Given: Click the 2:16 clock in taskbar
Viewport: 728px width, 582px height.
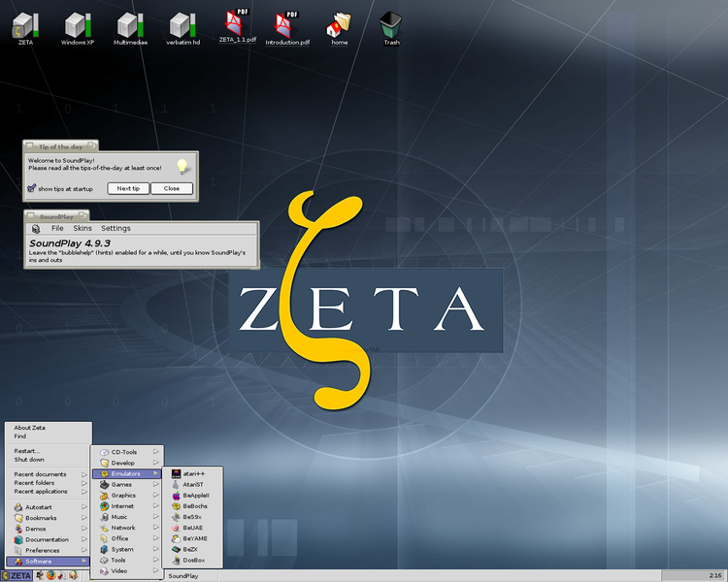Looking at the screenshot, I should point(715,575).
